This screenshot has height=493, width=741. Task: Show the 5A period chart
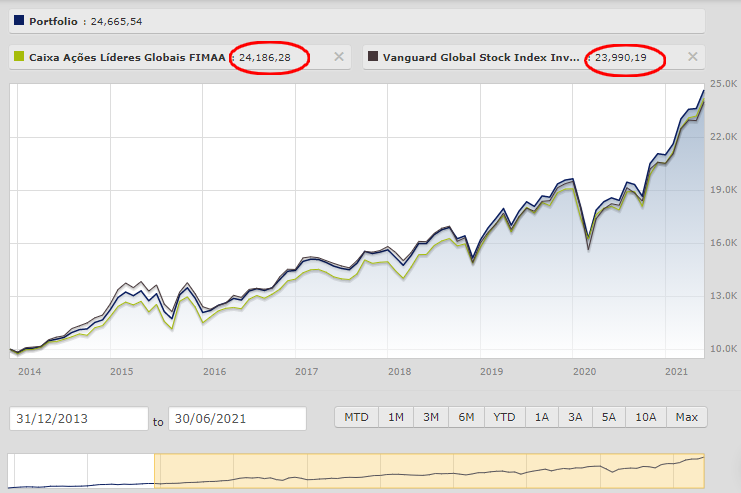(x=609, y=417)
